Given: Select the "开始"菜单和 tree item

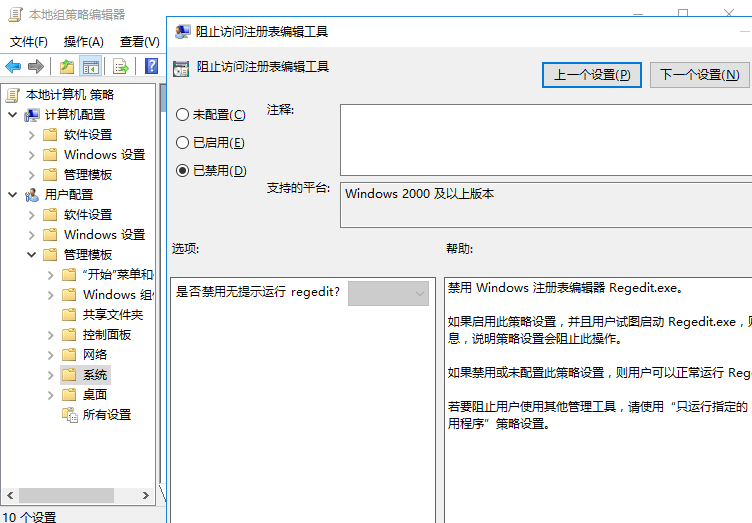Looking at the screenshot, I should (118, 274).
